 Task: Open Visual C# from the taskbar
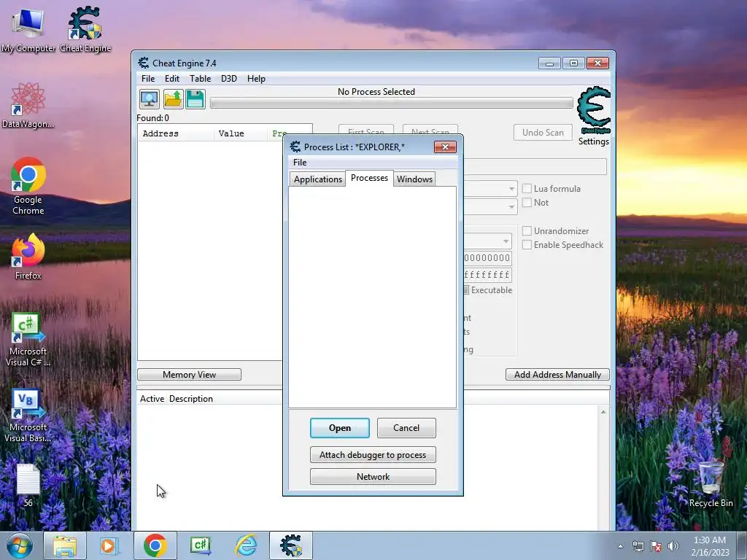(x=201, y=545)
